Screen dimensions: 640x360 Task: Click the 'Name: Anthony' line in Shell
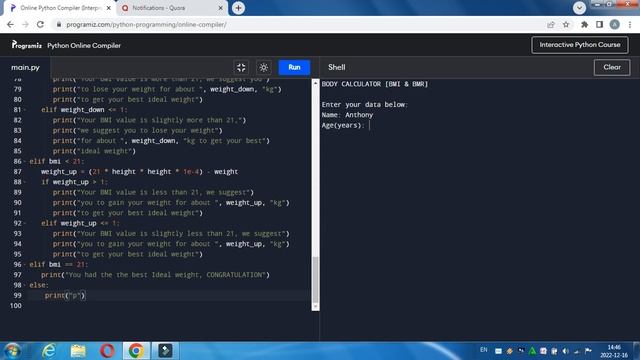click(x=347, y=115)
